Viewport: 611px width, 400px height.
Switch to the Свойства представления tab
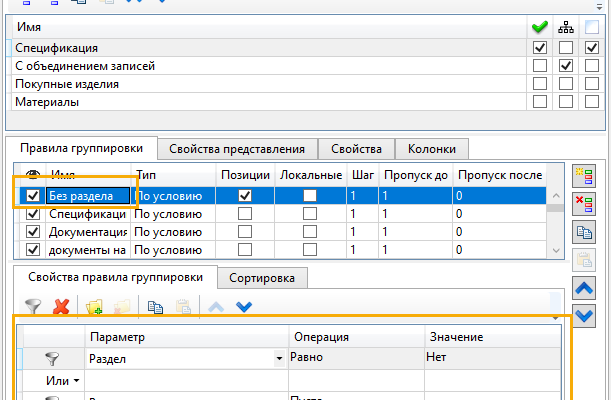click(x=237, y=149)
